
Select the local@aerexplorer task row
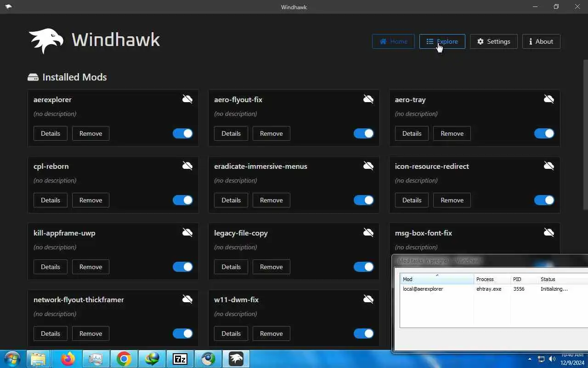(x=494, y=289)
